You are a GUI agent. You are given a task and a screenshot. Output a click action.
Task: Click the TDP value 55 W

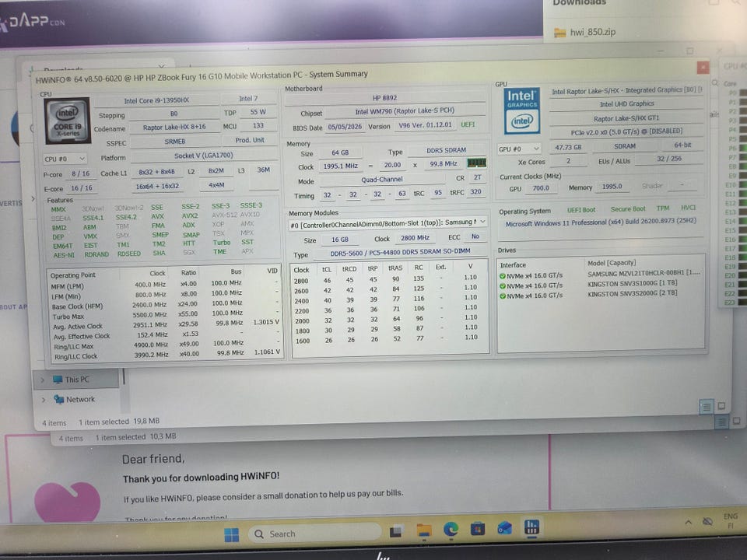(258, 112)
